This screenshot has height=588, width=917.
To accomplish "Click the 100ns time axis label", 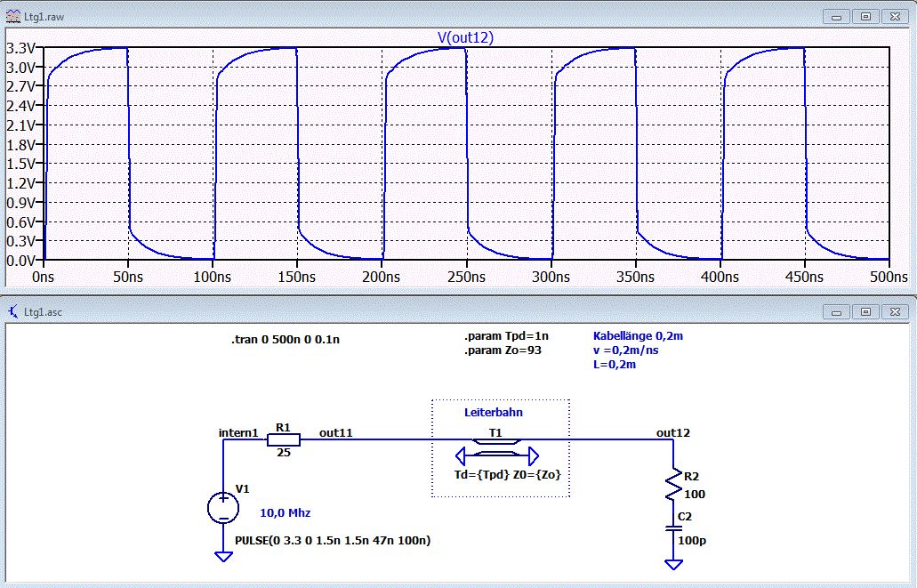I will tap(213, 277).
